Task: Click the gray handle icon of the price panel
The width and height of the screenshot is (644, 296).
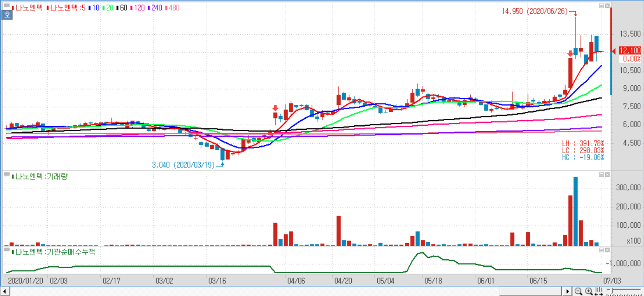Action: (x=7, y=6)
